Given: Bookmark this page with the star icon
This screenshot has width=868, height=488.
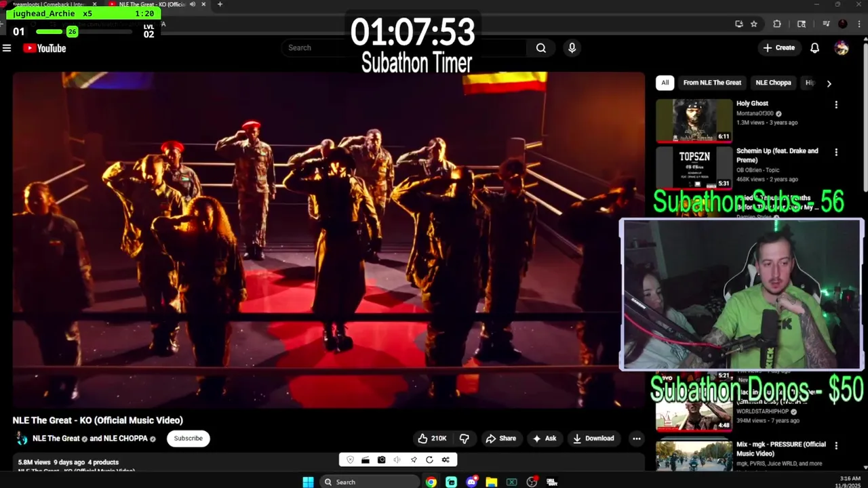Looking at the screenshot, I should click(x=753, y=24).
